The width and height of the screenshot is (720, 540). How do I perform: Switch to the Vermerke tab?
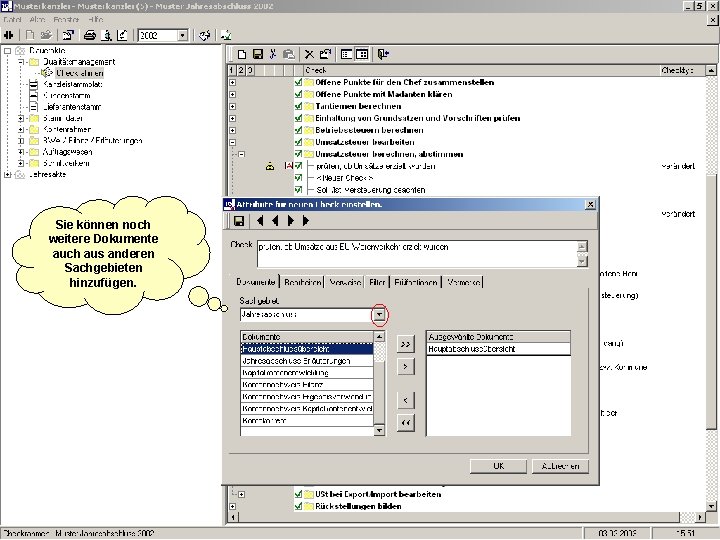(x=463, y=282)
